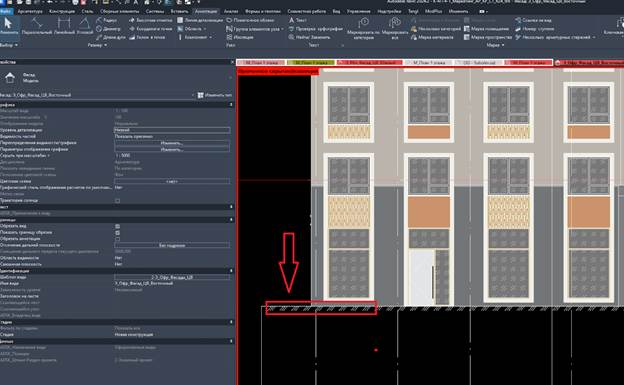Viewport: 624px width, 385px height.
Task: Open the ModPlus ribbon tab
Action: click(433, 12)
